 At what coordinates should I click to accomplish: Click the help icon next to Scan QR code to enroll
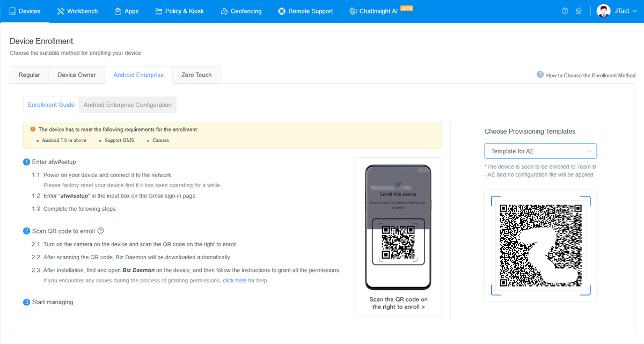100,231
